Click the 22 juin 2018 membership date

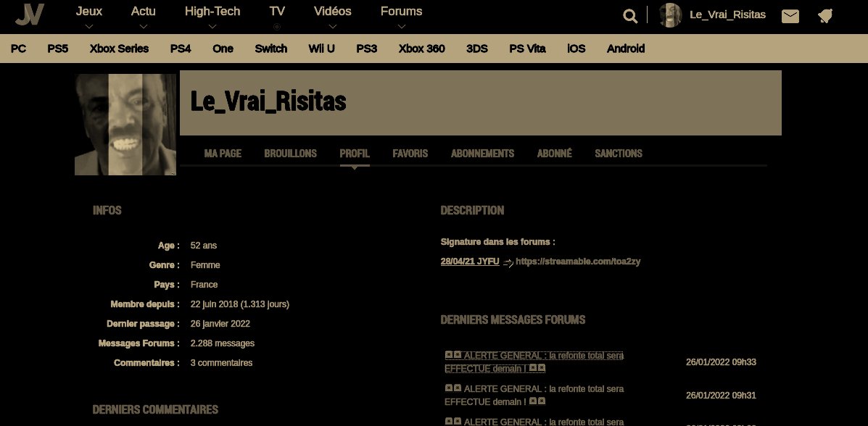(240, 304)
